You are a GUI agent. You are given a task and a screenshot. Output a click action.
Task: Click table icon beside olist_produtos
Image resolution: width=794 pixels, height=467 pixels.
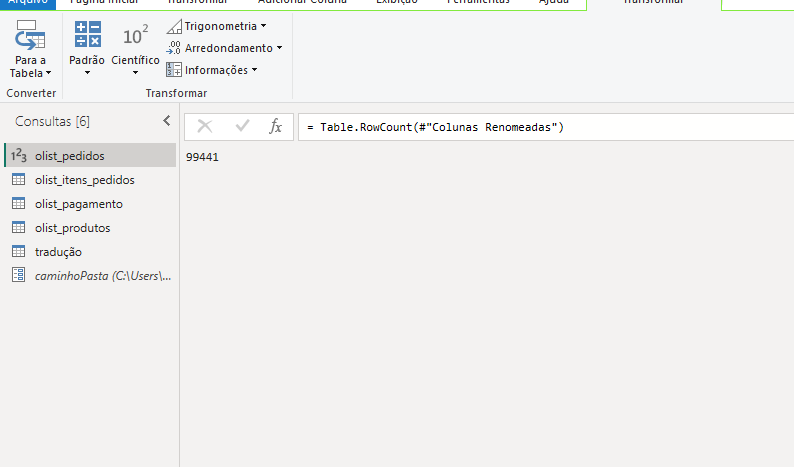coord(19,227)
